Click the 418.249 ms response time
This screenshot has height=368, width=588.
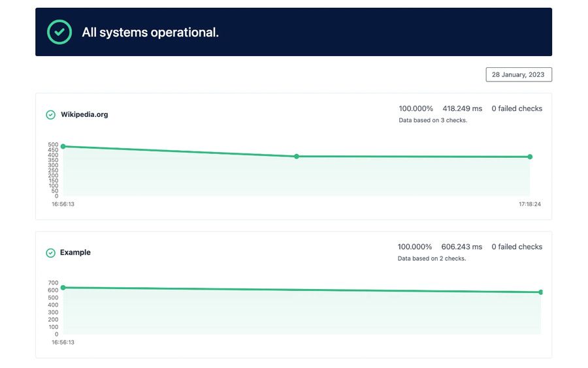tap(462, 108)
